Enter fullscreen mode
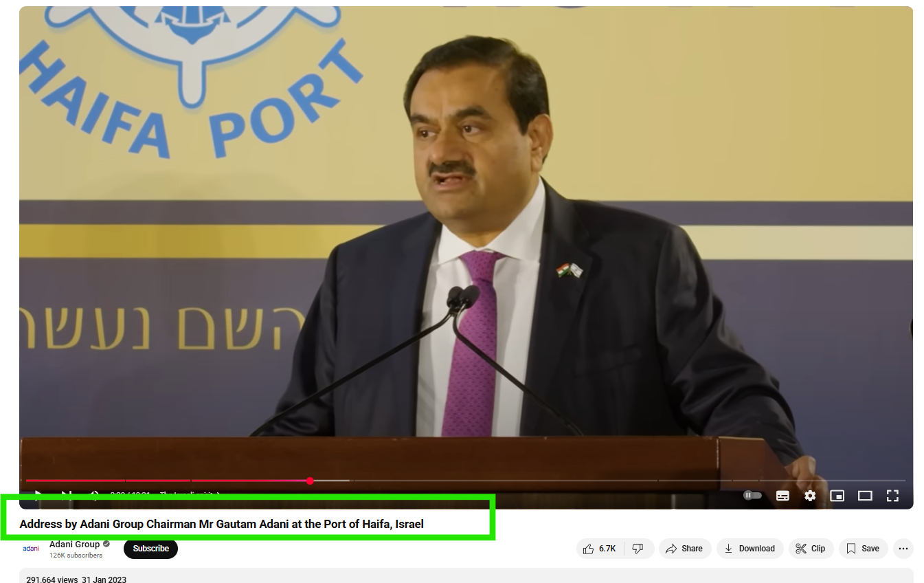 tap(892, 496)
